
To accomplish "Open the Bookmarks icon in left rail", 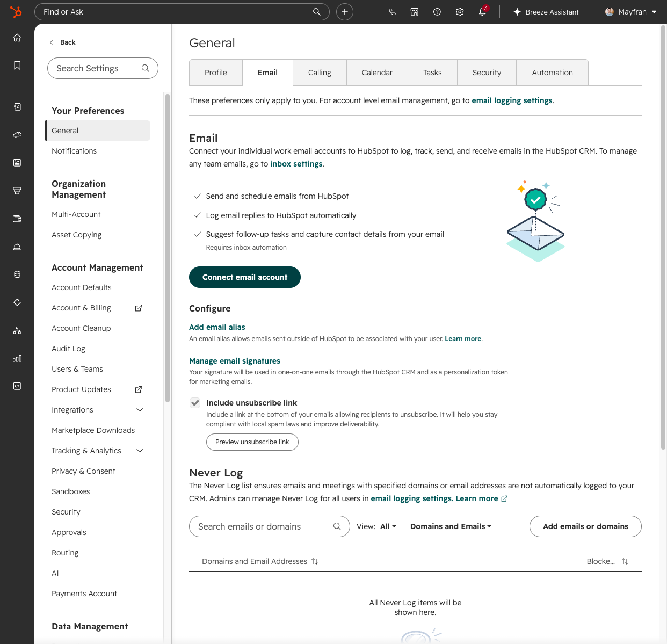I will coord(17,66).
